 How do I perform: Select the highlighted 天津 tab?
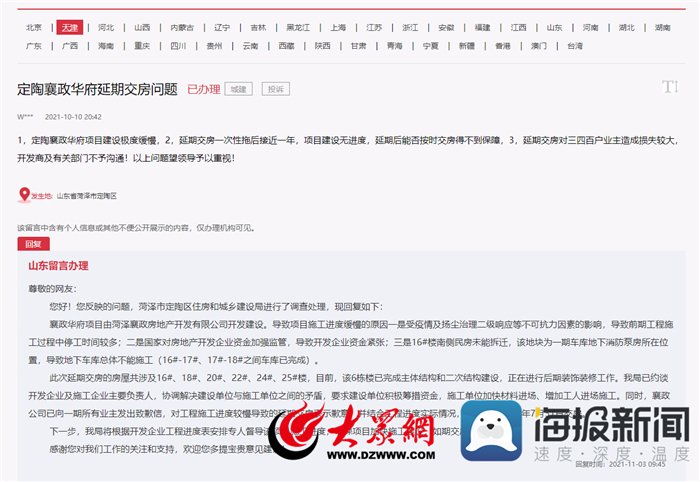(x=70, y=28)
